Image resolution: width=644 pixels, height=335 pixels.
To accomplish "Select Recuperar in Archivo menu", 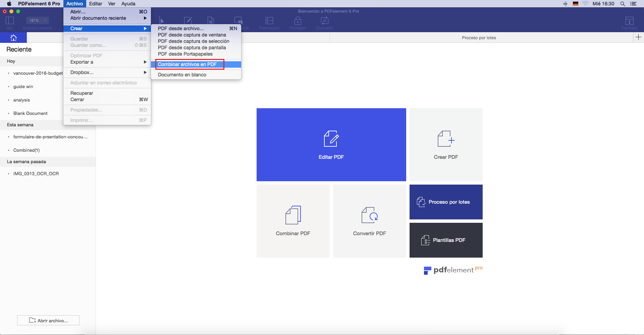I will click(x=107, y=93).
